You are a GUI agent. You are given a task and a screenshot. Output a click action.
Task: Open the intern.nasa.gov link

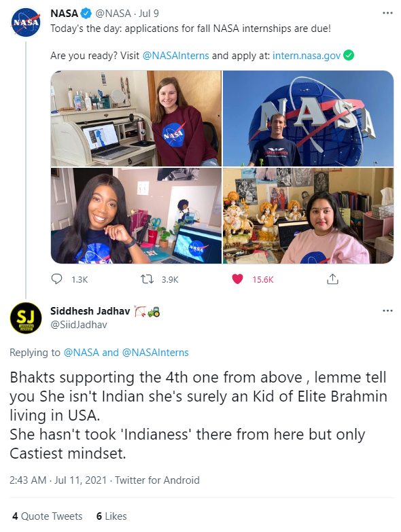pos(306,55)
